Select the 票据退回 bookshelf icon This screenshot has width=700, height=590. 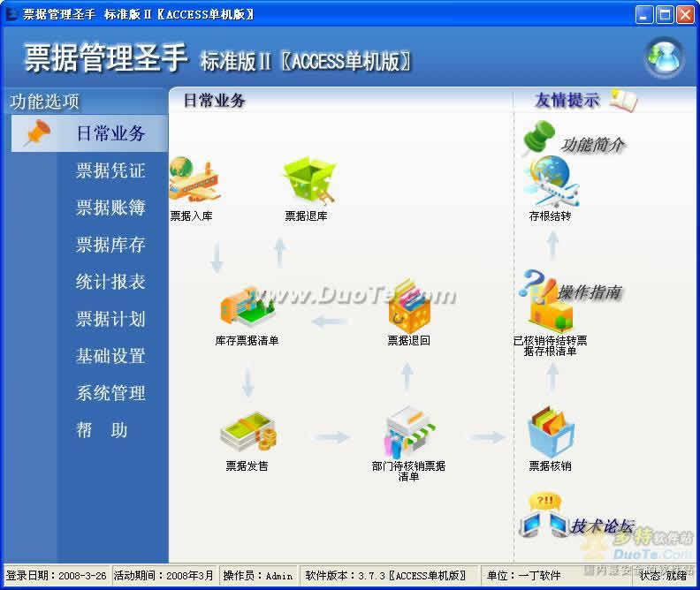pos(408,306)
